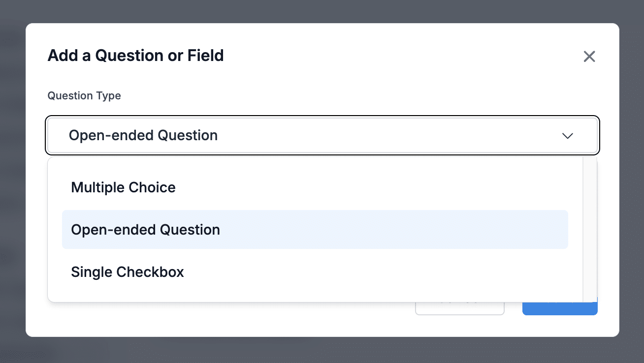Viewport: 644px width, 363px height.
Task: Pick the Single Checkbox question type
Action: pos(128,272)
